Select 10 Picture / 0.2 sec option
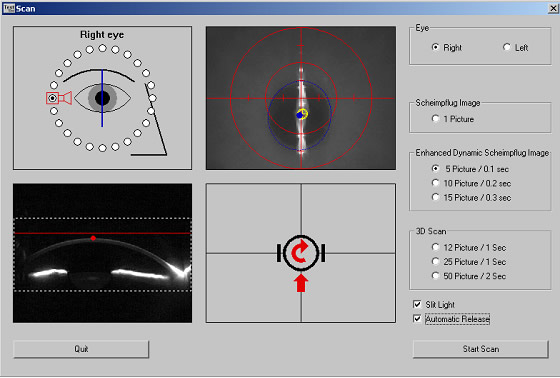Screen dimensions: 560x378 [435, 183]
